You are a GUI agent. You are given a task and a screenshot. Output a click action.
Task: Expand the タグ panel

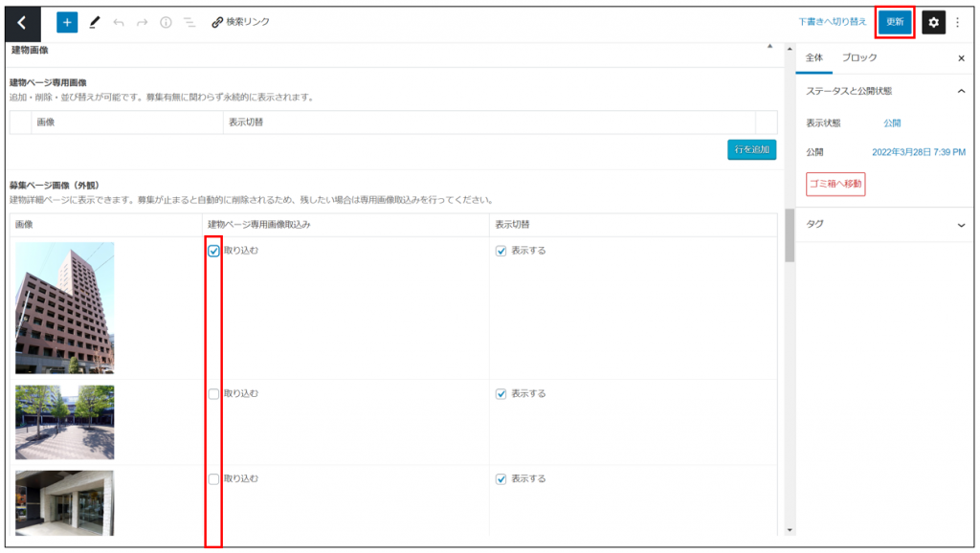tap(961, 224)
